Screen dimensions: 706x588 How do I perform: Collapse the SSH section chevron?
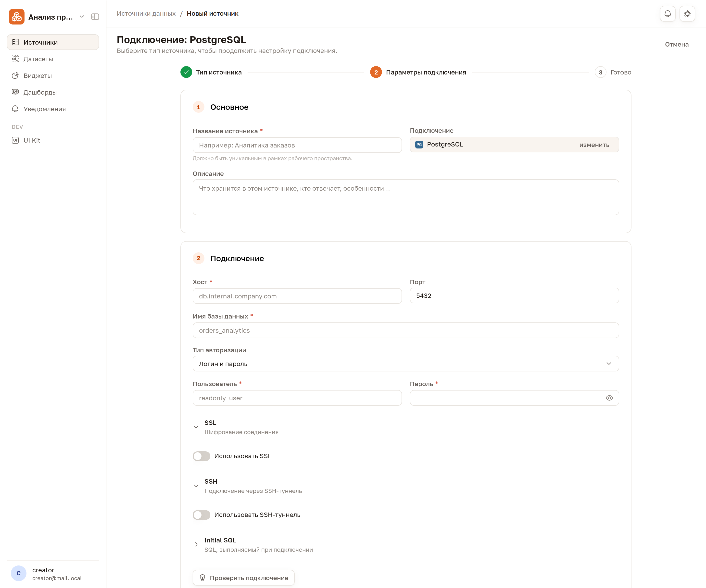coord(196,486)
